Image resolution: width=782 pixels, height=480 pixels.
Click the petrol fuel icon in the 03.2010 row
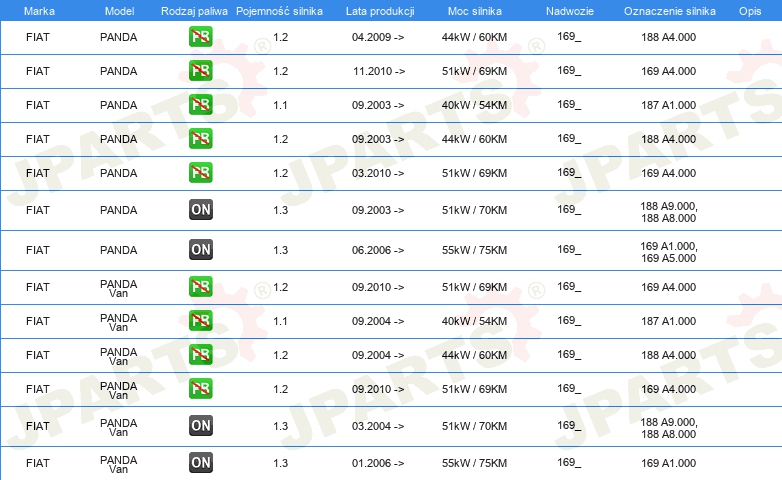pos(200,173)
